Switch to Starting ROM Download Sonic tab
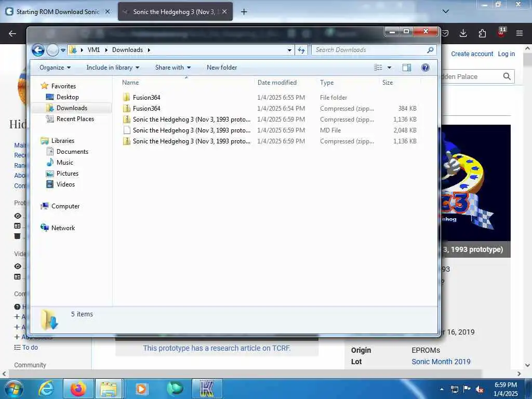The height and width of the screenshot is (399, 532). [58, 11]
